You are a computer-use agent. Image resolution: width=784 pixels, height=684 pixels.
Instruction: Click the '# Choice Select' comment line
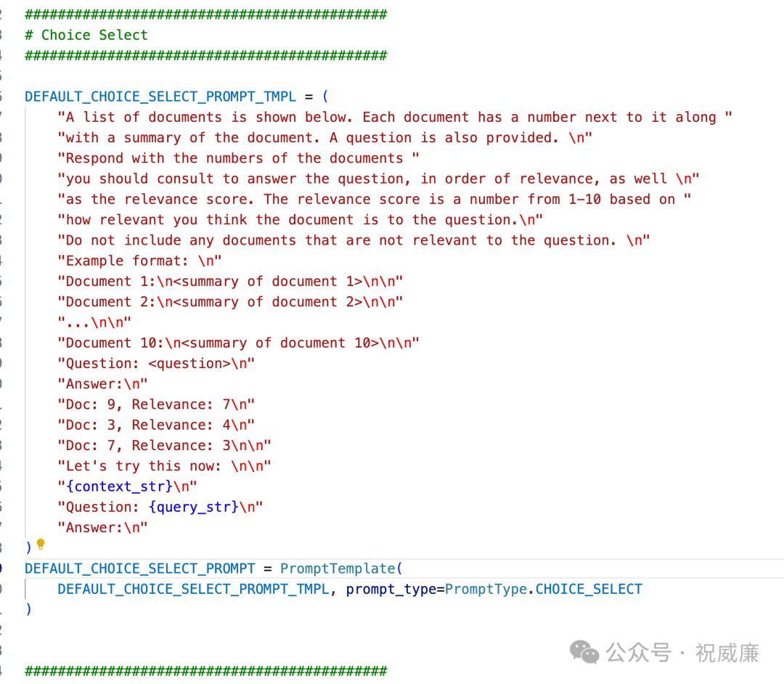[86, 35]
